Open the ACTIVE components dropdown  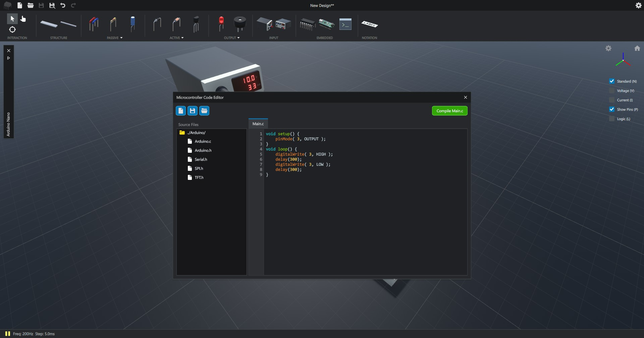pyautogui.click(x=176, y=38)
